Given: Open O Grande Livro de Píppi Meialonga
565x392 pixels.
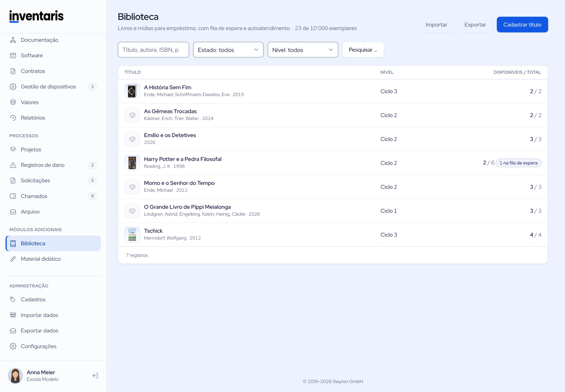Looking at the screenshot, I should (x=187, y=207).
